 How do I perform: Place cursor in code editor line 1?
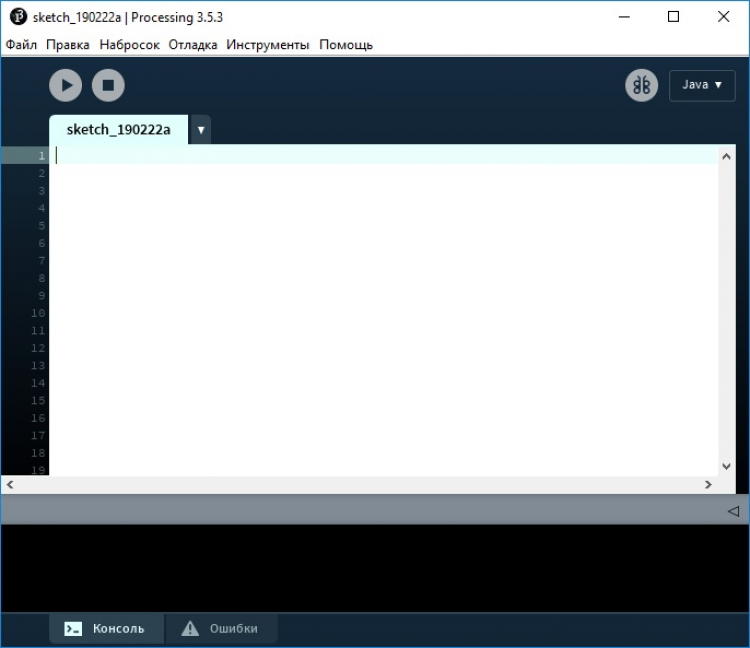point(383,155)
